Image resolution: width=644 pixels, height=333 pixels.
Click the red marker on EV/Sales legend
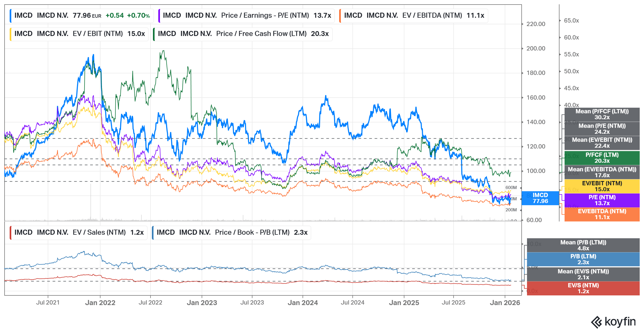tap(10, 232)
